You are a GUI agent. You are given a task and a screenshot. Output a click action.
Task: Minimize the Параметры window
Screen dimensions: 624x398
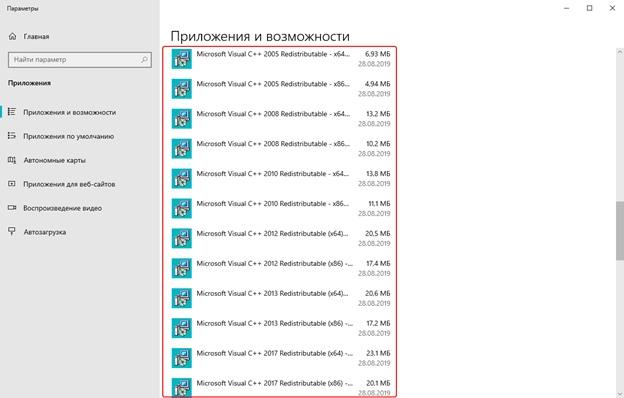click(567, 8)
